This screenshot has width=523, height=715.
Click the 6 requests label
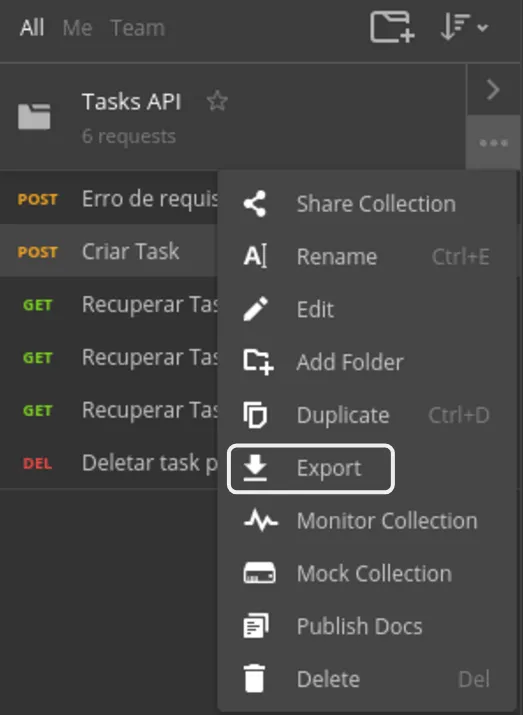129,136
